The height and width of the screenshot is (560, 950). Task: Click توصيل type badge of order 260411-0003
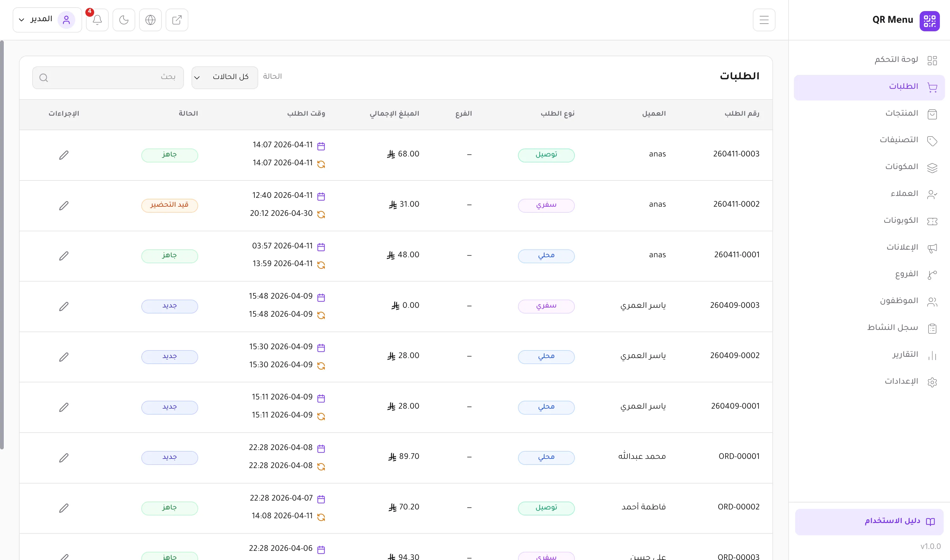(x=546, y=155)
